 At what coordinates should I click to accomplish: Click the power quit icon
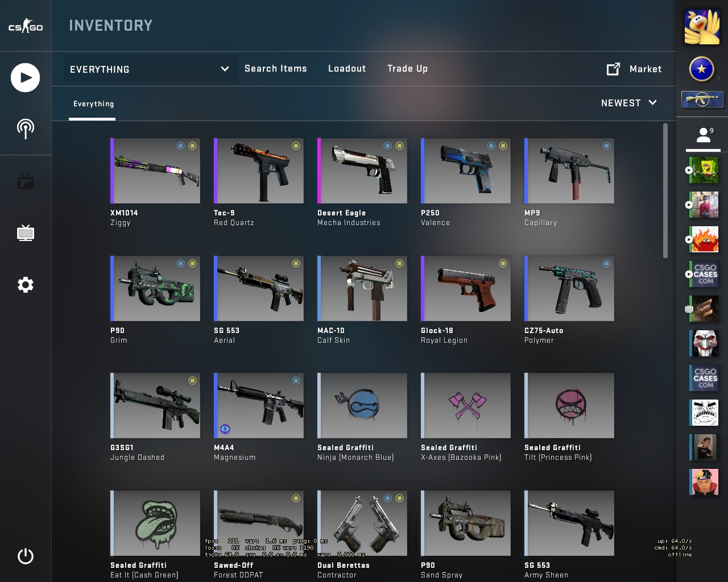click(x=26, y=556)
